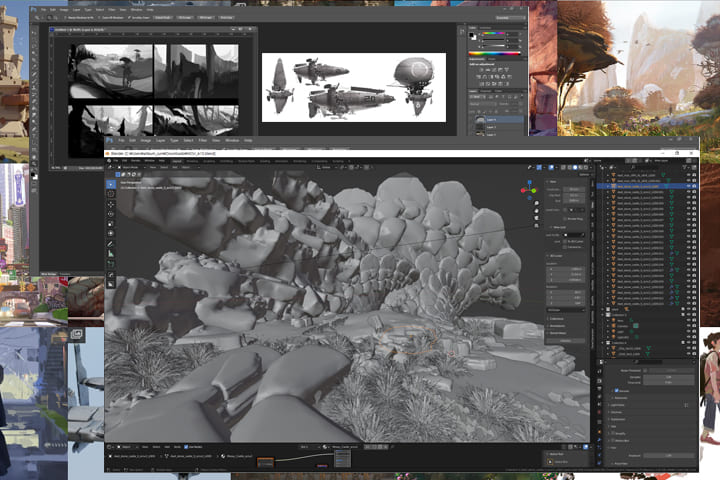Select the Gradient tool in Photoshop
Screen dimensions: 720x480
click(35, 109)
